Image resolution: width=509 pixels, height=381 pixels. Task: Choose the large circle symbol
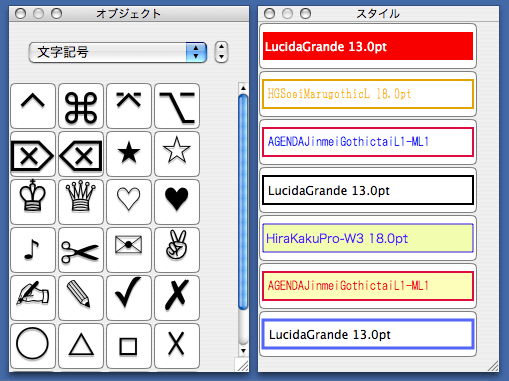[x=33, y=346]
